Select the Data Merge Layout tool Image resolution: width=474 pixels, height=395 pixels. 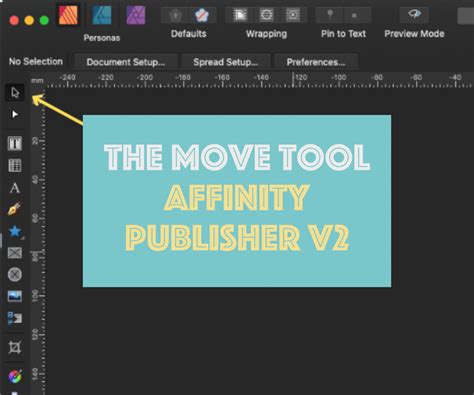(x=15, y=318)
